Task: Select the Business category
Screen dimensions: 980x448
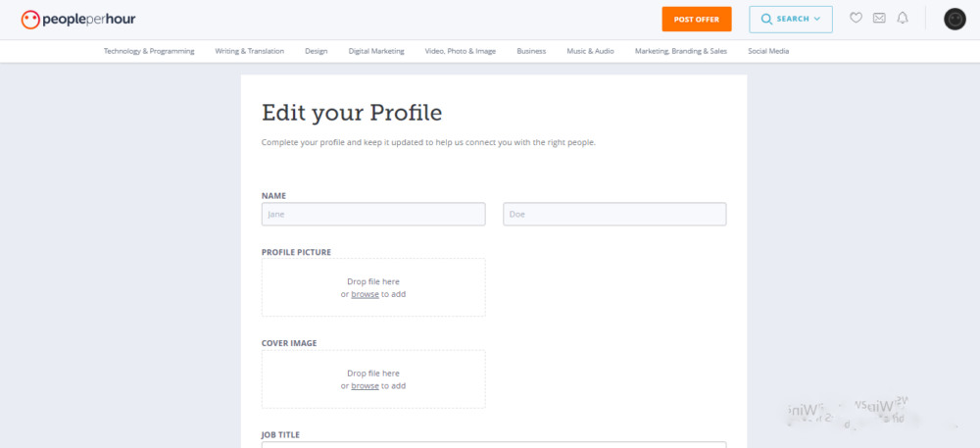Action: click(x=531, y=51)
